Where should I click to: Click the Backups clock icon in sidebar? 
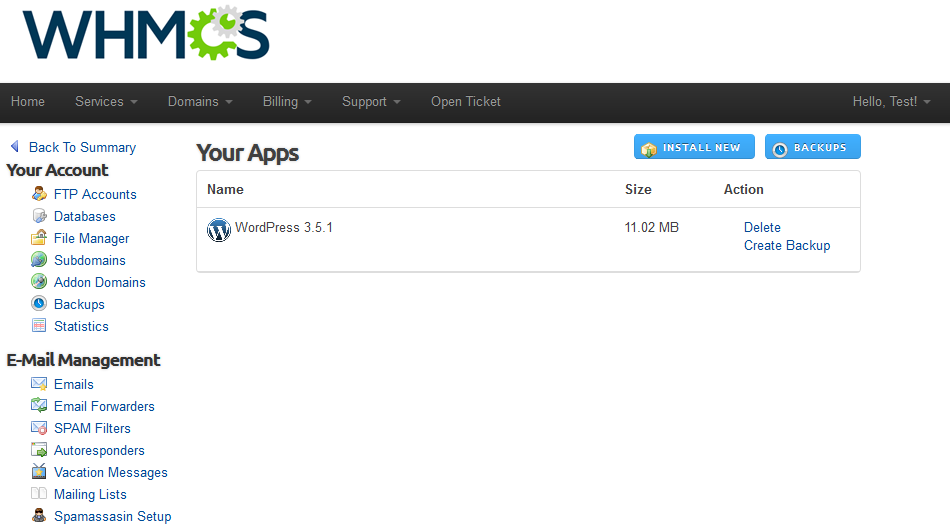click(x=39, y=304)
